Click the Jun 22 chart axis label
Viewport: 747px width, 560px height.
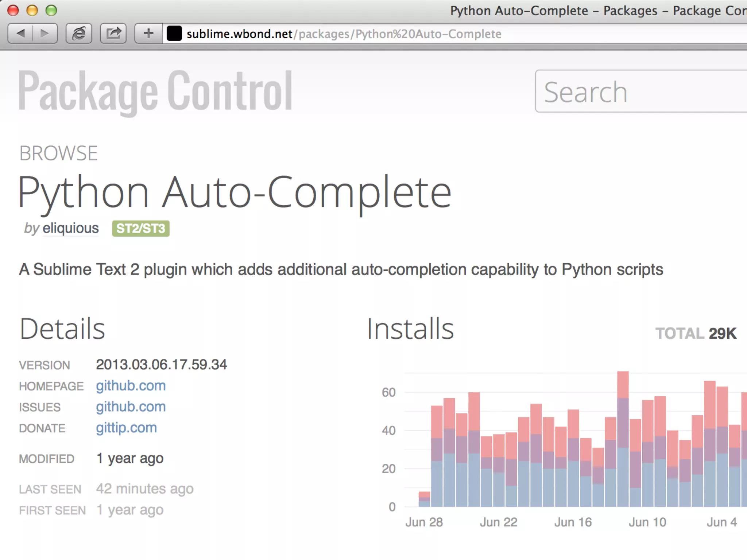tap(499, 522)
